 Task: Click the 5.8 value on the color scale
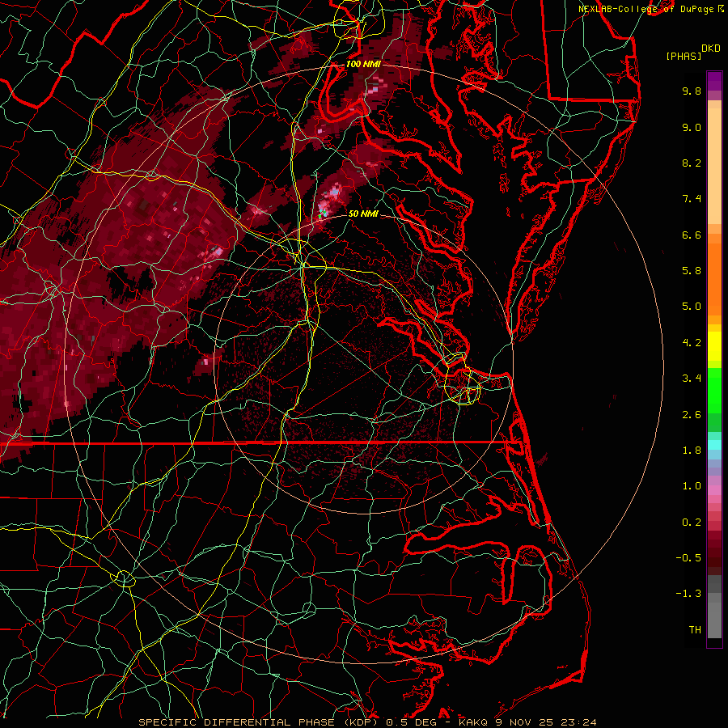(x=692, y=271)
